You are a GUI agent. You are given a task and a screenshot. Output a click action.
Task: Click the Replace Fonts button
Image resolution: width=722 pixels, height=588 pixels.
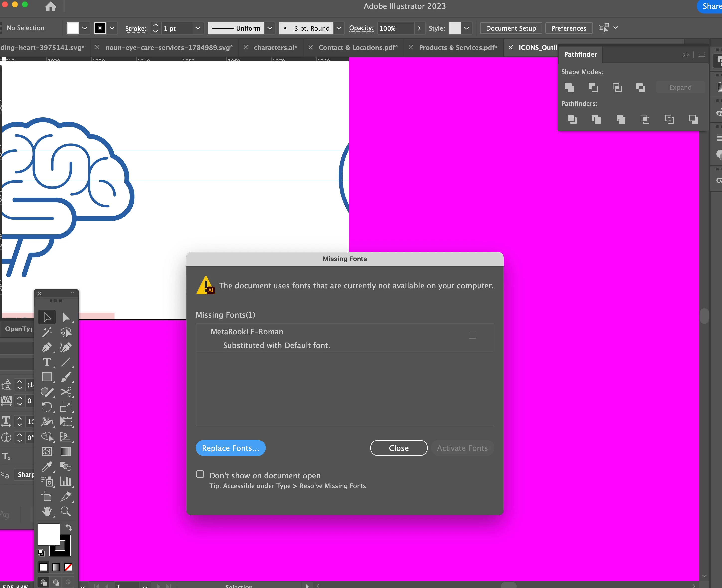pyautogui.click(x=231, y=448)
